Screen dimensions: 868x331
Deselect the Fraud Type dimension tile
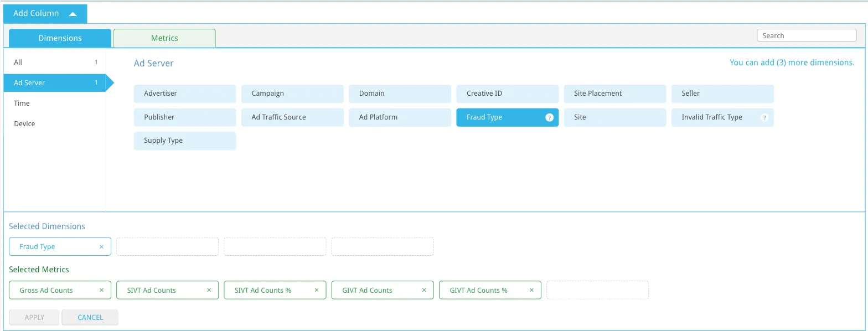click(508, 117)
